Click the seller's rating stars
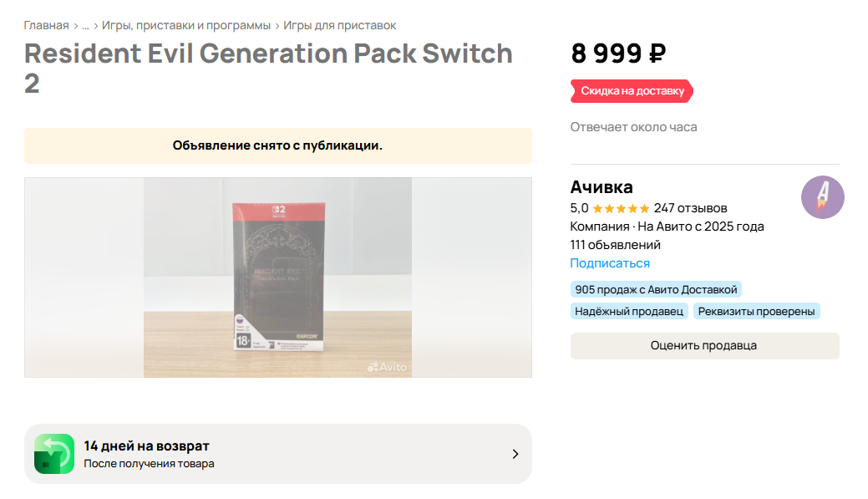This screenshot has height=499, width=868. 621,208
